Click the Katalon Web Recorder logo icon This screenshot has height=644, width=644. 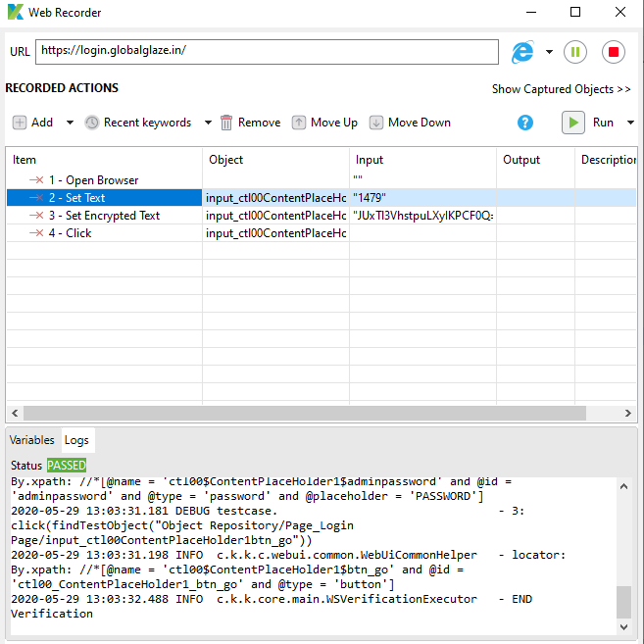tap(16, 12)
